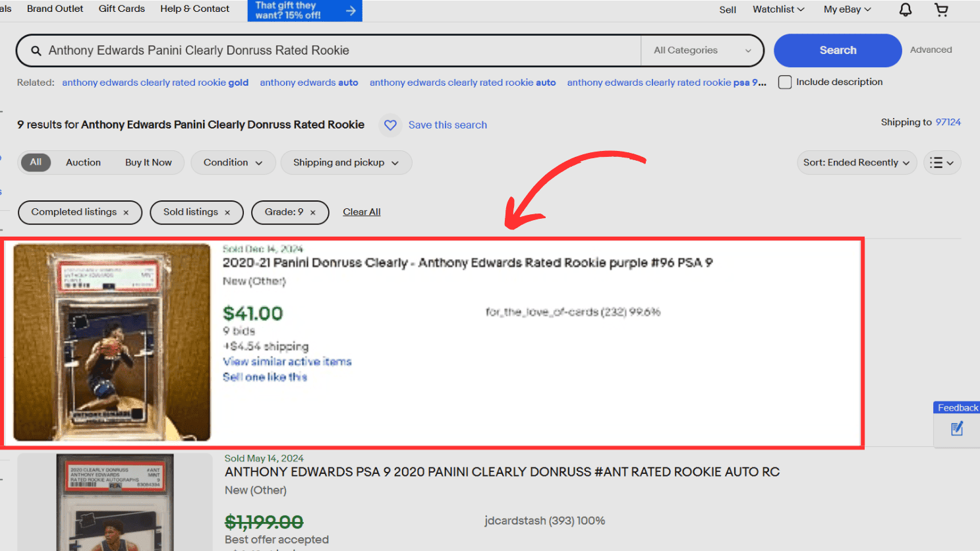The width and height of the screenshot is (980, 551).
Task: Open Advanced search link
Action: click(931, 50)
